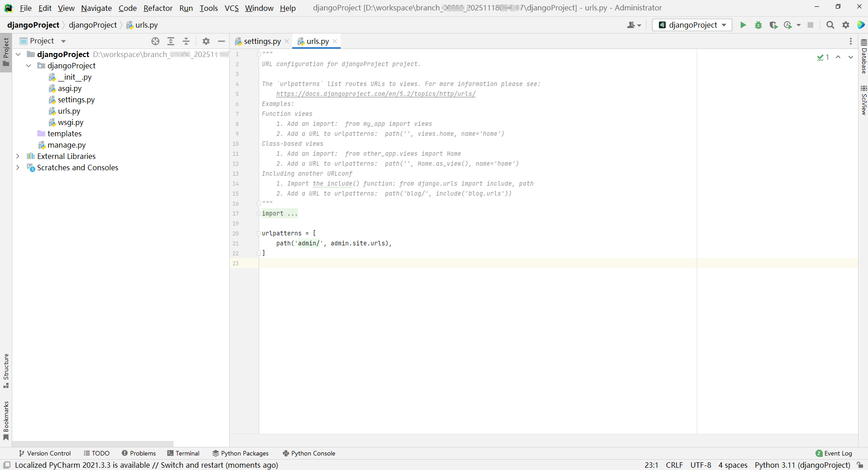Open the Python Console
868x470 pixels.
pos(309,453)
